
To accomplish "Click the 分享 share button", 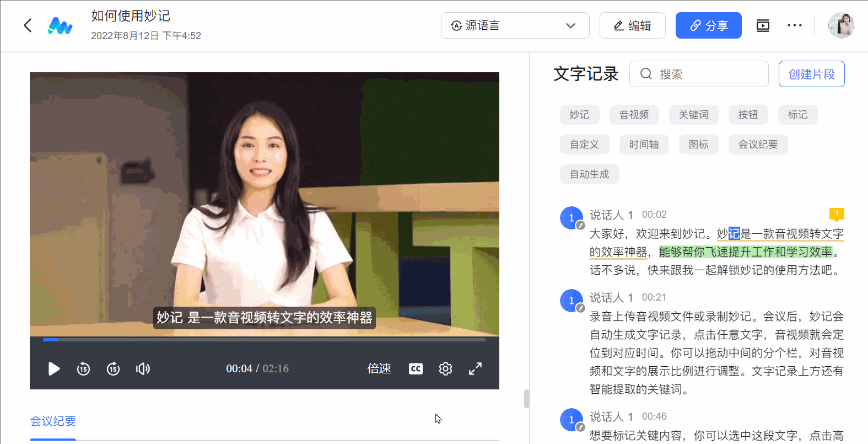I will (x=708, y=25).
